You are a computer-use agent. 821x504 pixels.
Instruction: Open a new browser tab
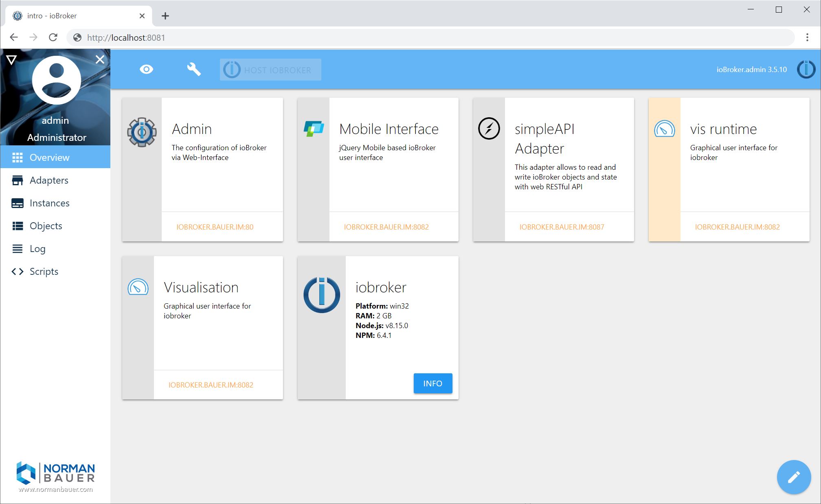(x=165, y=16)
